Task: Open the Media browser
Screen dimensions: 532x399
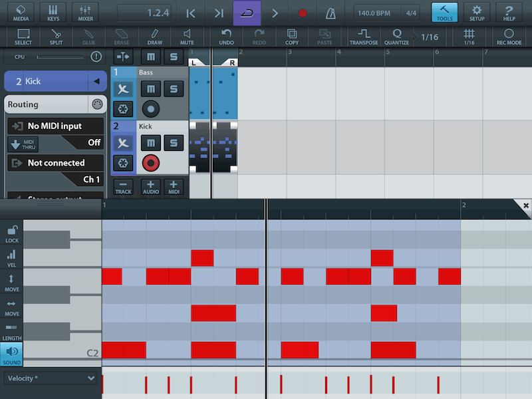Action: (21, 13)
